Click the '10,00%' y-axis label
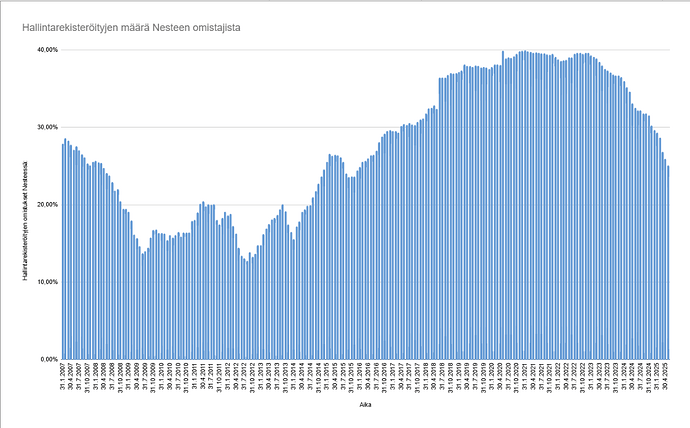The width and height of the screenshot is (690, 428). click(x=47, y=282)
